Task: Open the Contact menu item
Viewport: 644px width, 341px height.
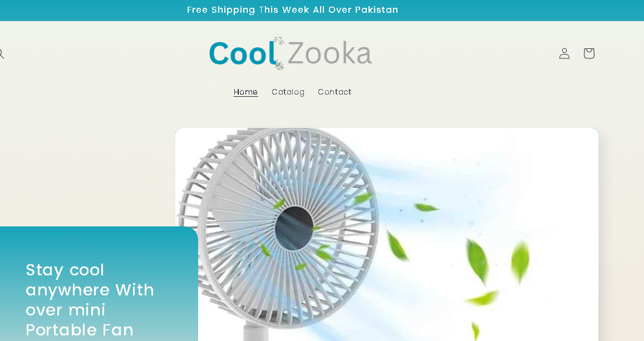Action: point(335,92)
